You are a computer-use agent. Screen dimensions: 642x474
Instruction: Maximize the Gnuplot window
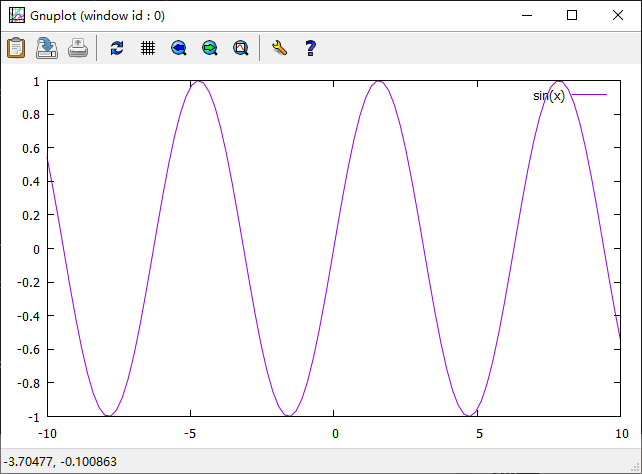[x=572, y=16]
